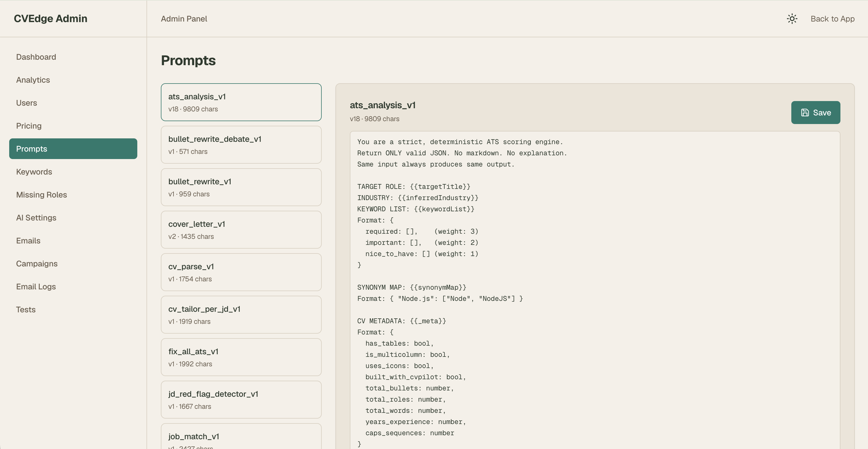Navigate to Pricing

(73, 126)
